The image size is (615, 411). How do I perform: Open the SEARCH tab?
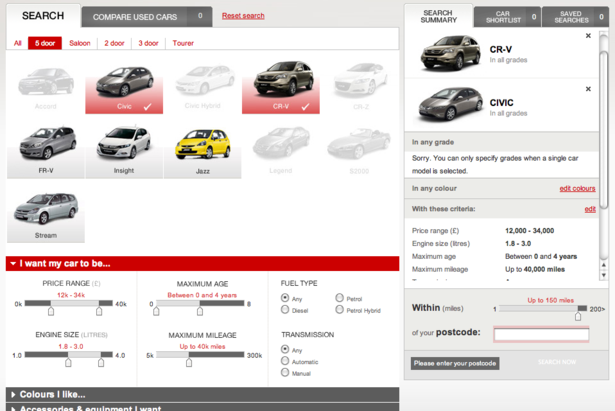pyautogui.click(x=43, y=16)
